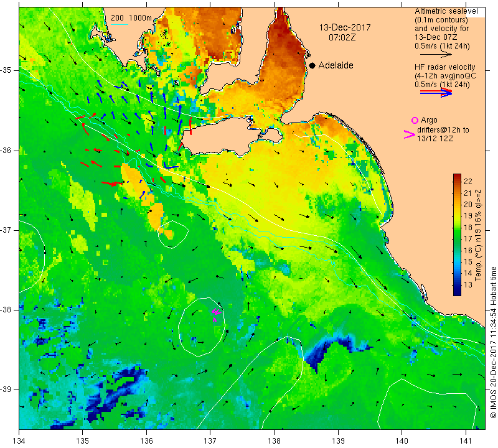This screenshot has width=498, height=448.
Task: Click the longitude axis label 137
Action: click(x=210, y=441)
